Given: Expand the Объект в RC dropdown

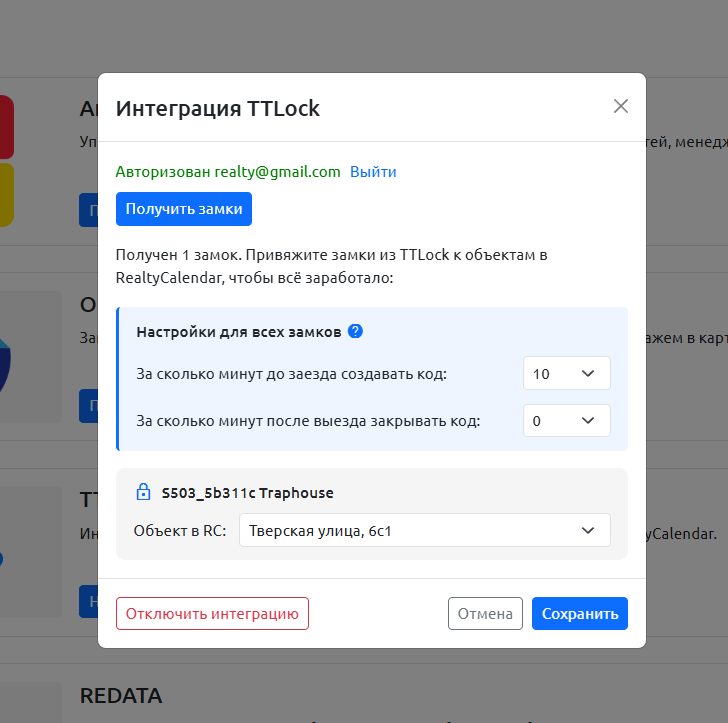Looking at the screenshot, I should [424, 530].
